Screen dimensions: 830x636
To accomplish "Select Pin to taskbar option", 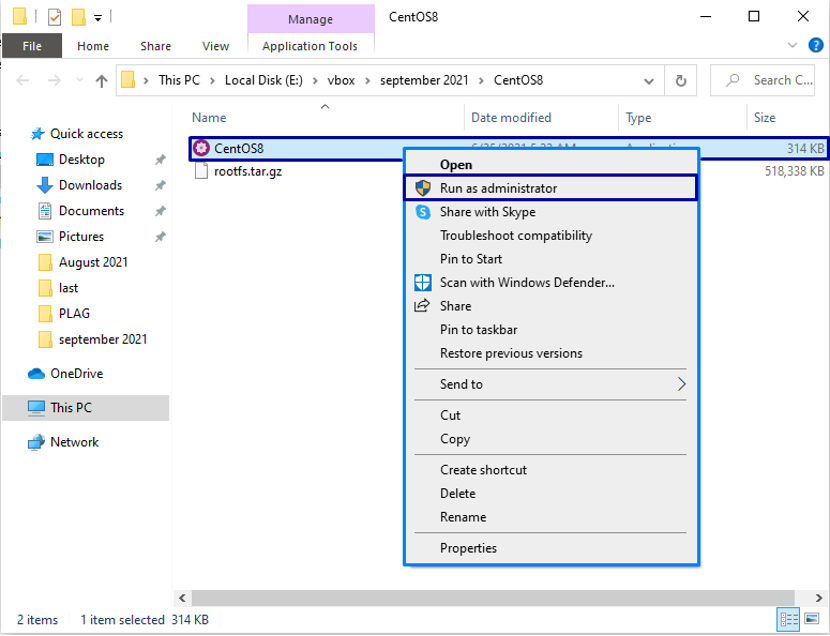I will click(551, 330).
